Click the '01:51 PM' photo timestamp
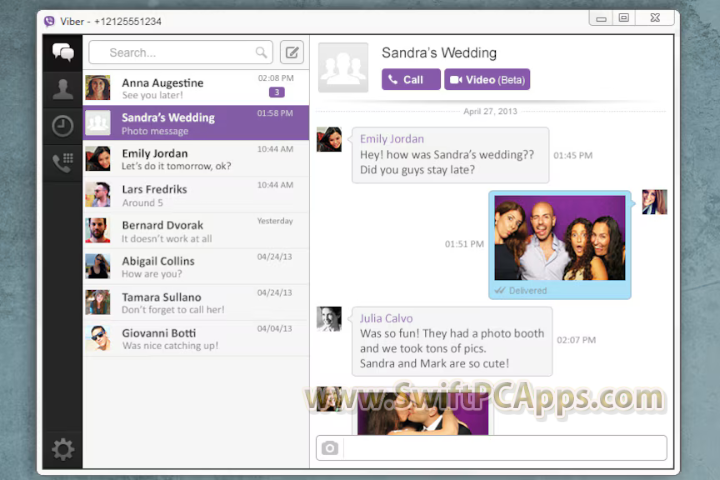This screenshot has height=480, width=720. pos(464,244)
